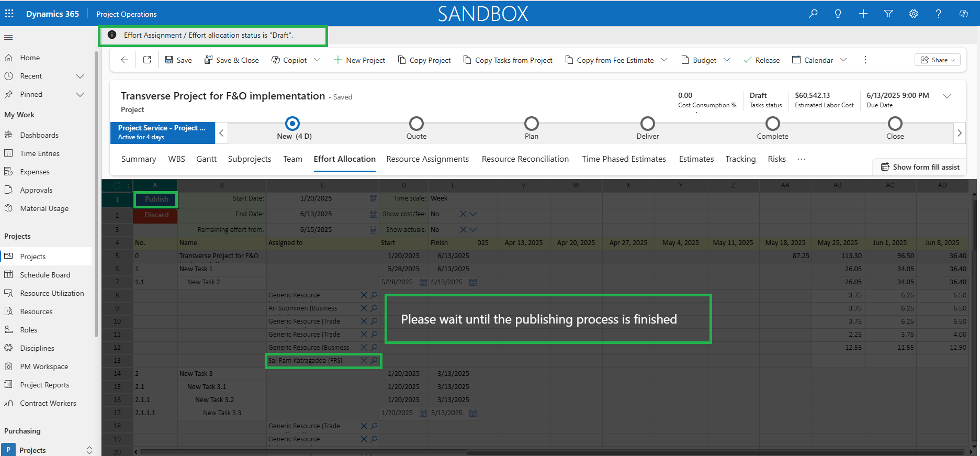This screenshot has width=980, height=456.
Task: Click the Release command
Action: [762, 60]
